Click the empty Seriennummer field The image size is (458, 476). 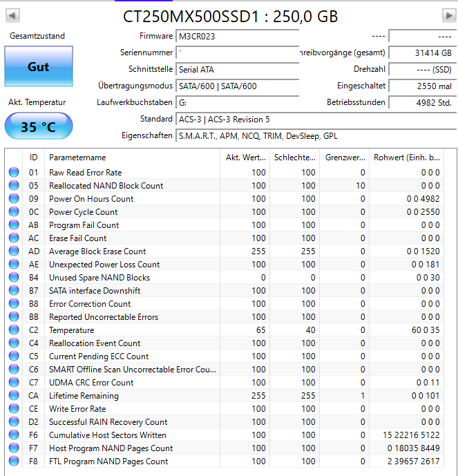(238, 53)
